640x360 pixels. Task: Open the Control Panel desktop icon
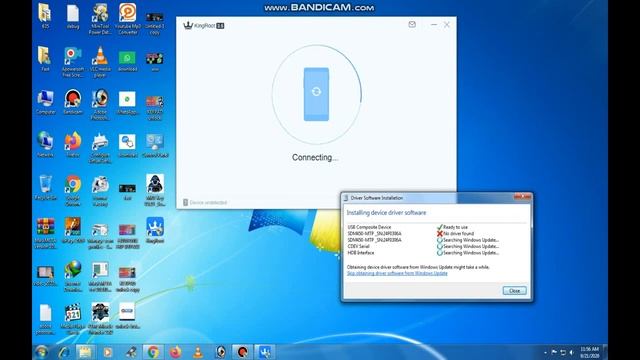pyautogui.click(x=155, y=145)
